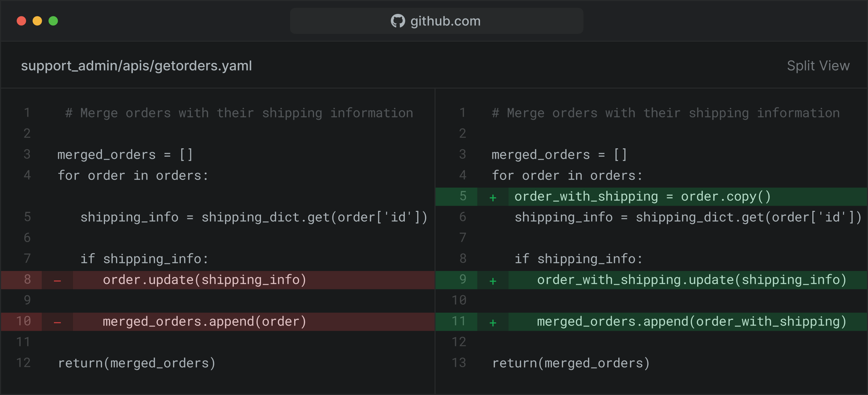Select right pane line number 13

(x=459, y=363)
